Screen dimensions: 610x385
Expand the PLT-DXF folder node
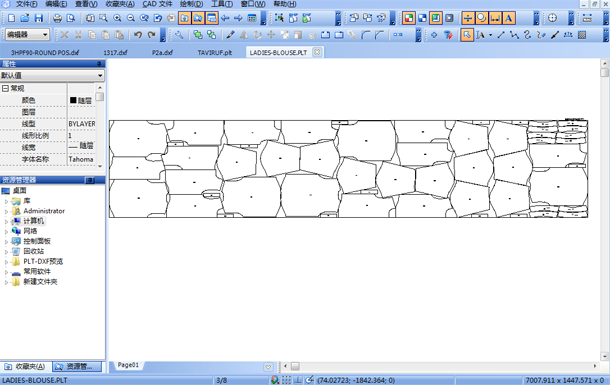[x=6, y=262]
